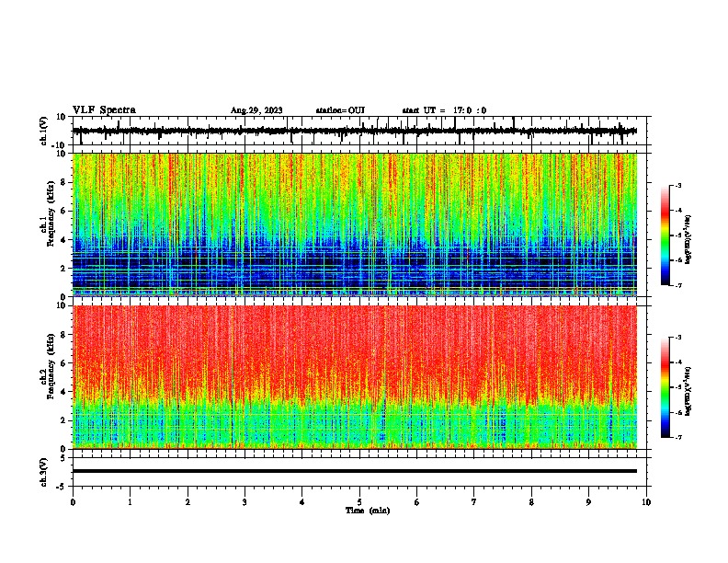
Task: Click time axis tick label "1"
Action: coord(130,502)
